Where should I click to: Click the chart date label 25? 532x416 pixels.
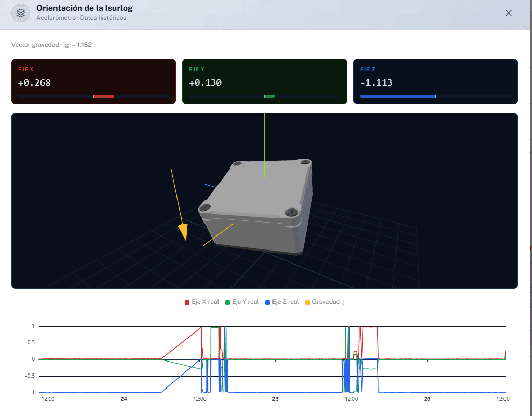point(276,399)
